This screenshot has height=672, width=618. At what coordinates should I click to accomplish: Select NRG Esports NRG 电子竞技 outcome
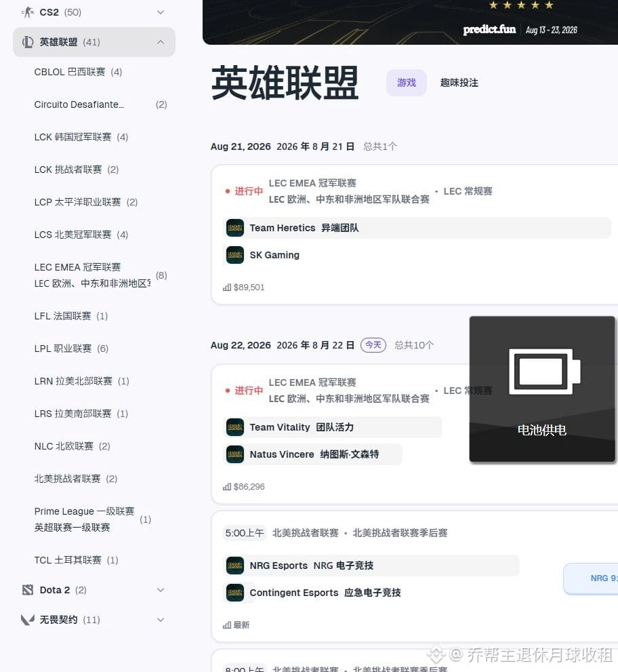[371, 566]
